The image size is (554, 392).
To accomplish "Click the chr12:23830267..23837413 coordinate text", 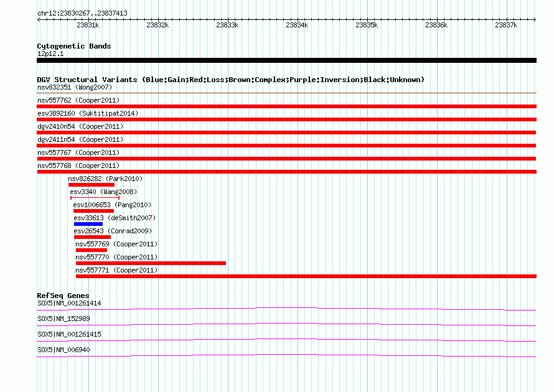I will (x=82, y=14).
